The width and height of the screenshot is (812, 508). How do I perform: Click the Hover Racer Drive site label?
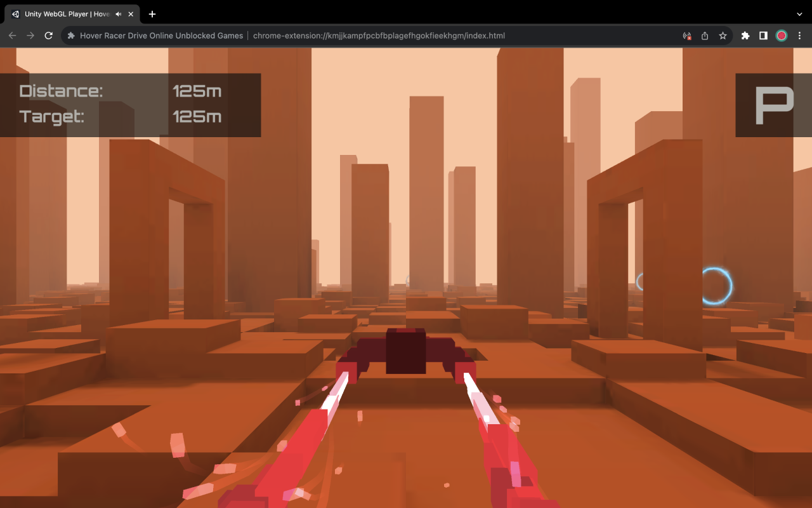(x=161, y=36)
